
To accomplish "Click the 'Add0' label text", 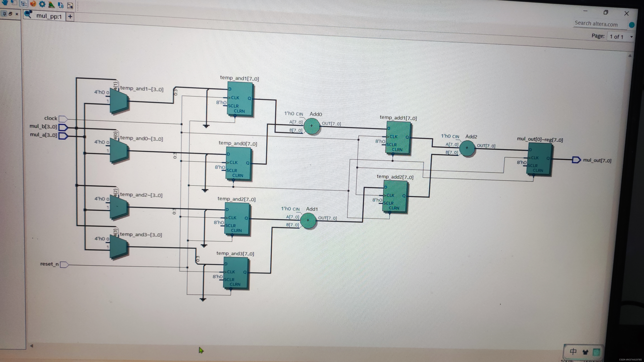I will [316, 114].
